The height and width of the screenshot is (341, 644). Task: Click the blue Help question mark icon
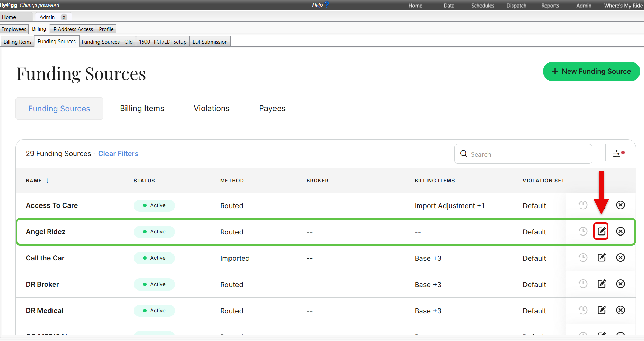327,5
